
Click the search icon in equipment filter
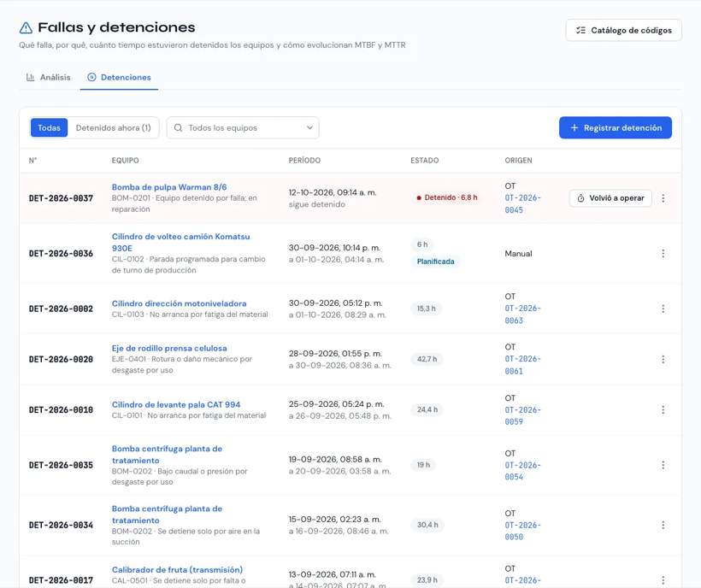tap(178, 128)
